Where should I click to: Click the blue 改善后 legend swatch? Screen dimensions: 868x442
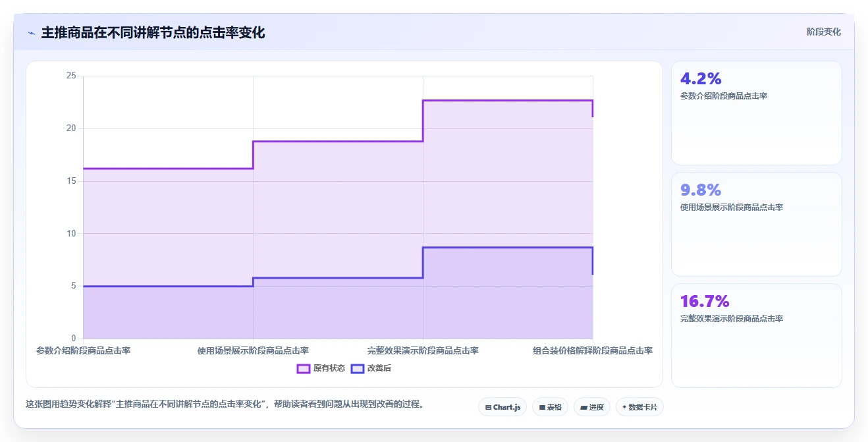click(357, 368)
